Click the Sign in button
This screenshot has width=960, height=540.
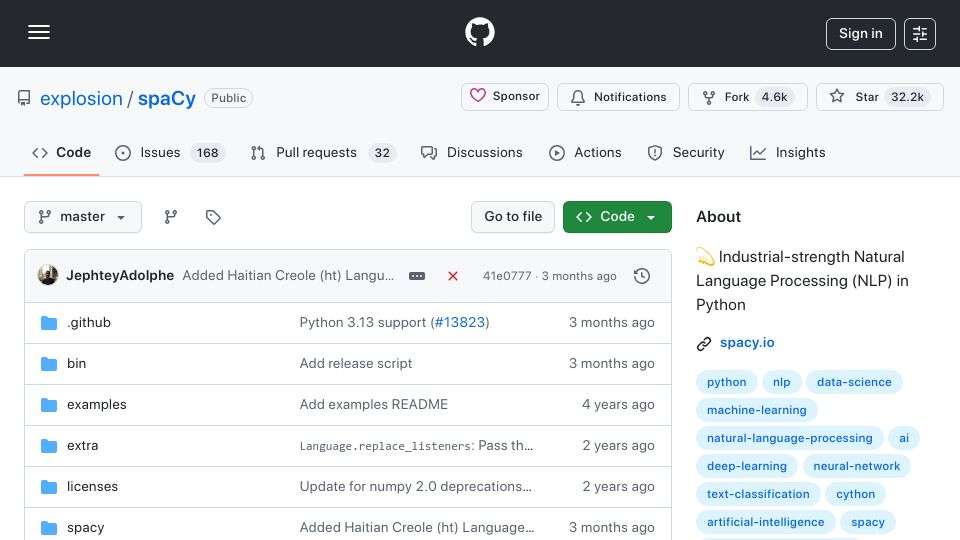tap(860, 34)
